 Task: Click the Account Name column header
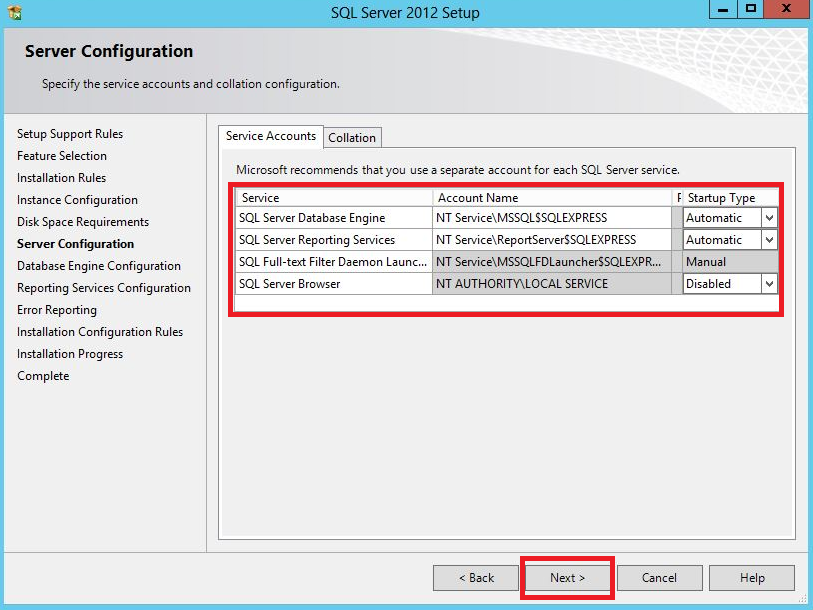pos(552,198)
